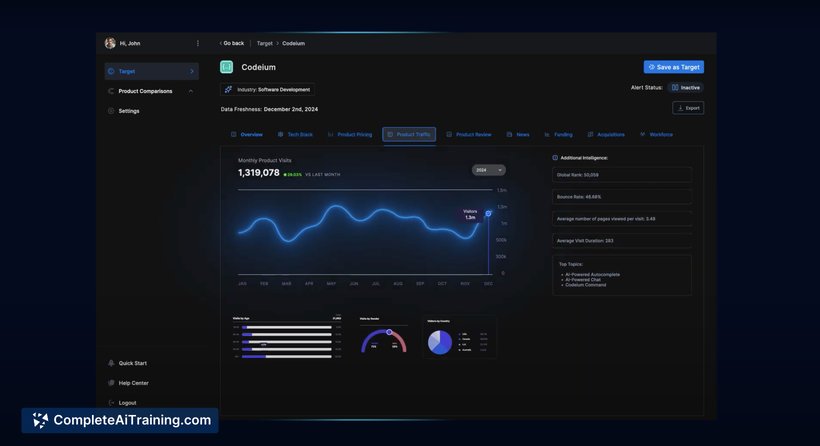820x446 pixels.
Task: Click the Additional Intelligence info icon
Action: 555,157
